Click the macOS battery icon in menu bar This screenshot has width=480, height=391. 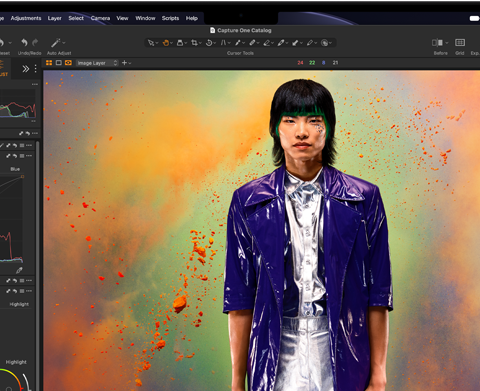[474, 18]
